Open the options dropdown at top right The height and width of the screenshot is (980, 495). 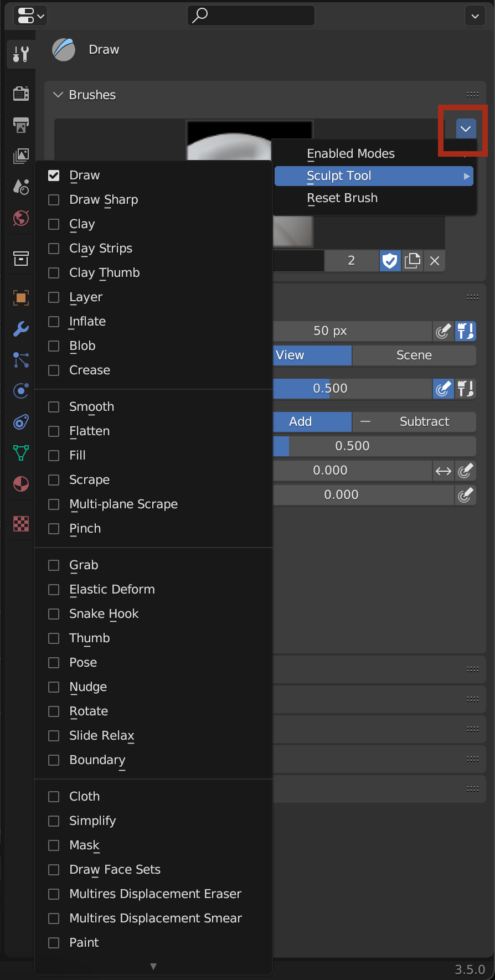pos(475,16)
